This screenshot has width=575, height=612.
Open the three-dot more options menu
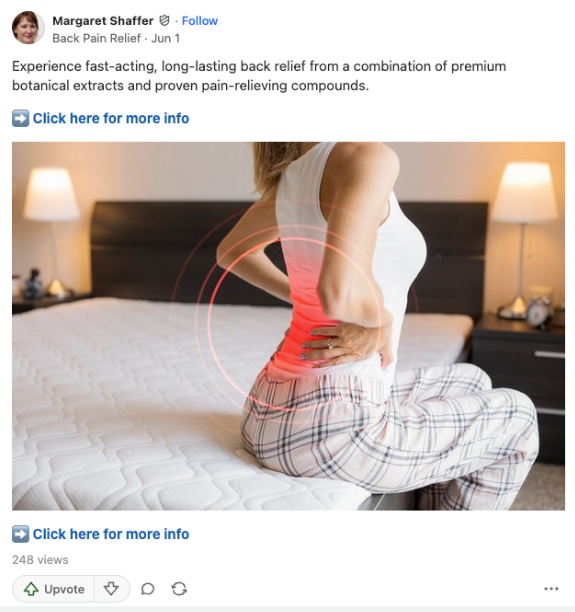(551, 589)
